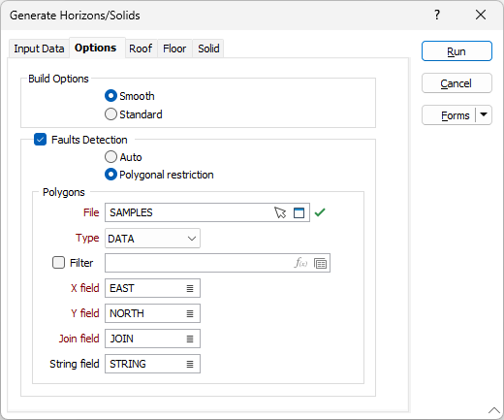This screenshot has width=504, height=420.
Task: Close the Generate Horizons/Solids dialog
Action: click(x=481, y=15)
